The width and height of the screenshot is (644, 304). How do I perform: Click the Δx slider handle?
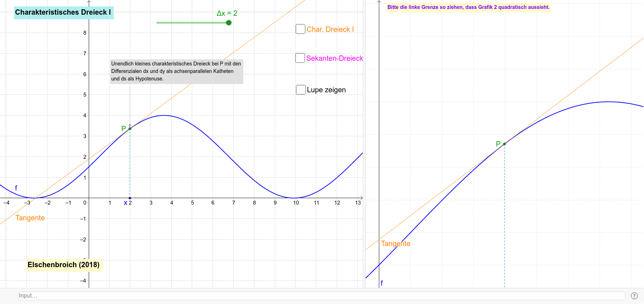click(x=229, y=23)
